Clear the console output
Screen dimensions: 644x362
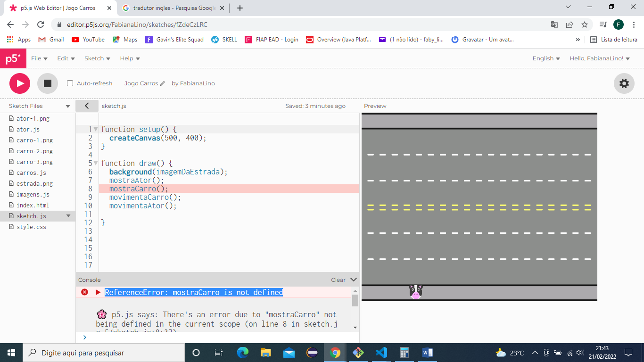(x=338, y=280)
